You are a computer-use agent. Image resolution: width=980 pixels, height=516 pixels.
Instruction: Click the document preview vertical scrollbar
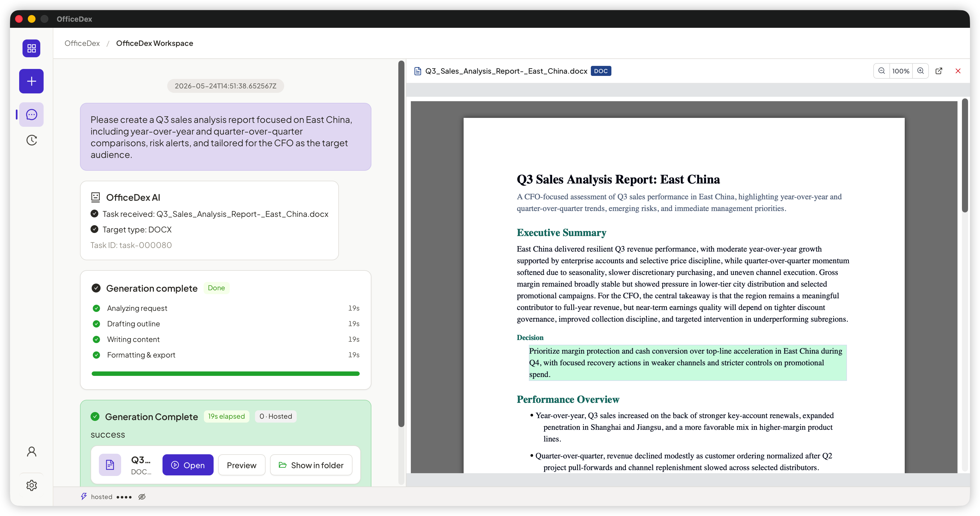tap(965, 155)
